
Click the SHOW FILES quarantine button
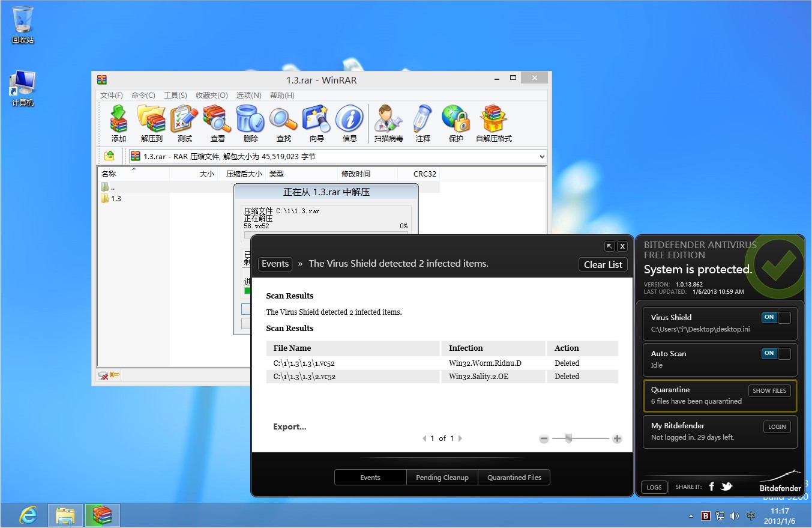[x=769, y=390]
